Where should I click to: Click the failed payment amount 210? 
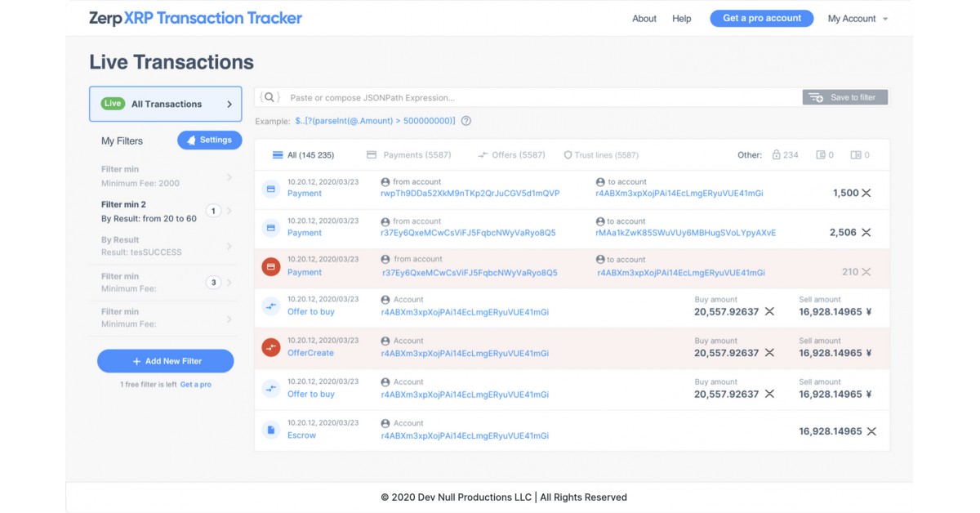click(x=850, y=271)
